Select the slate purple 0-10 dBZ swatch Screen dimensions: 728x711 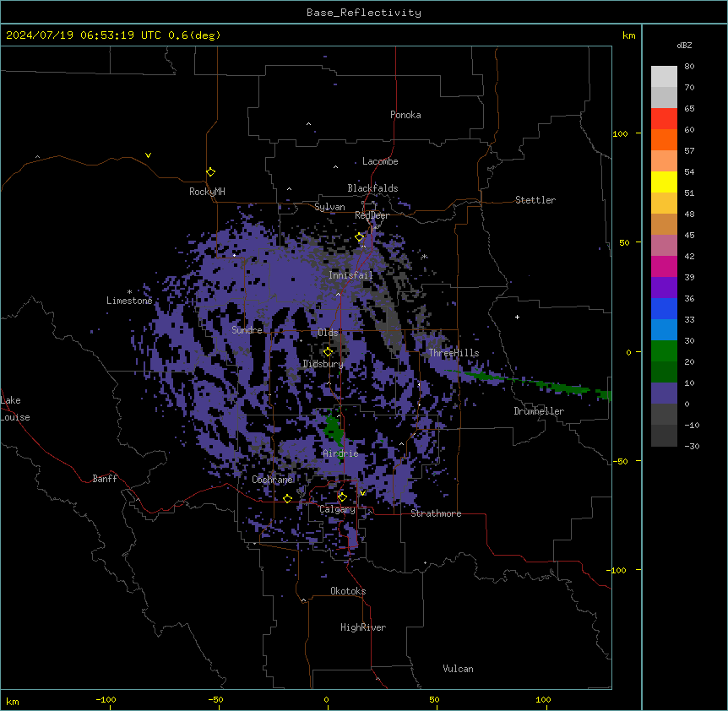pyautogui.click(x=664, y=393)
